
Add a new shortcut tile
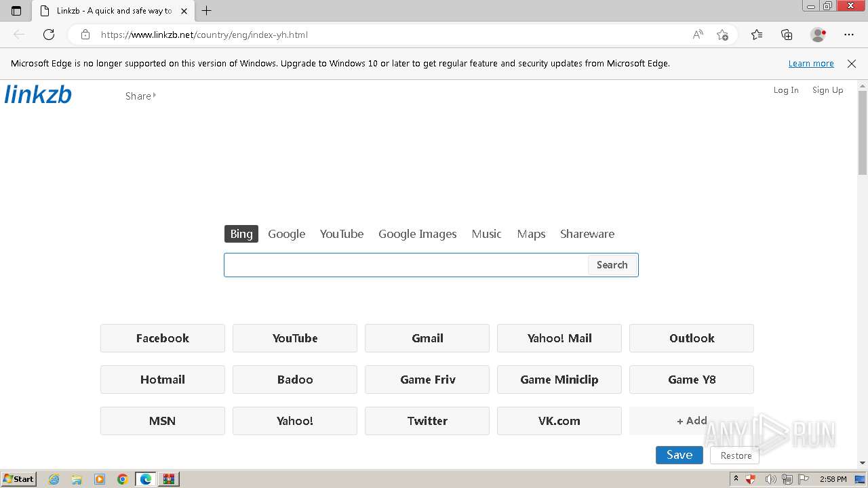692,421
